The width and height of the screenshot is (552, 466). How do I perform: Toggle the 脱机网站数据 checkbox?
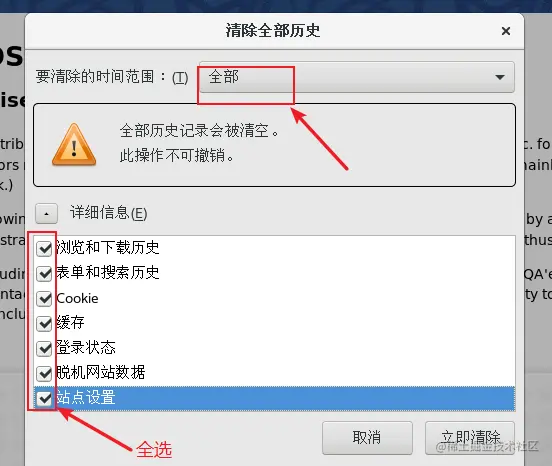coord(44,373)
